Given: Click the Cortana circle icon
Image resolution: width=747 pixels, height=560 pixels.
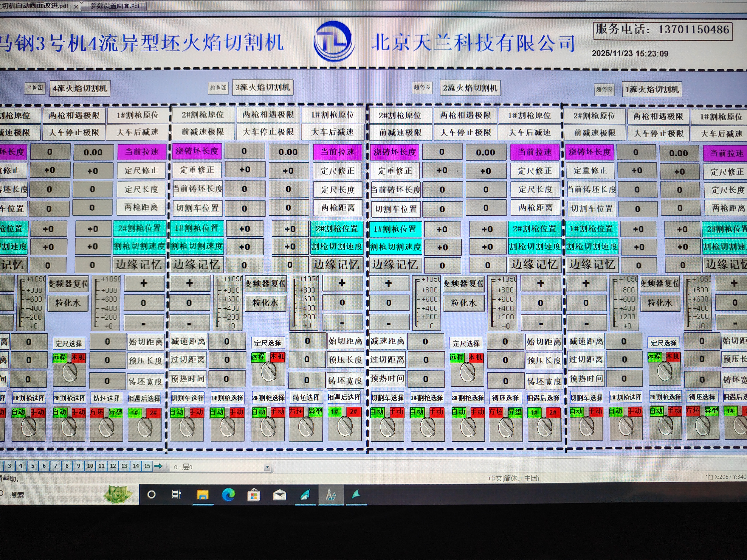Looking at the screenshot, I should tap(152, 494).
